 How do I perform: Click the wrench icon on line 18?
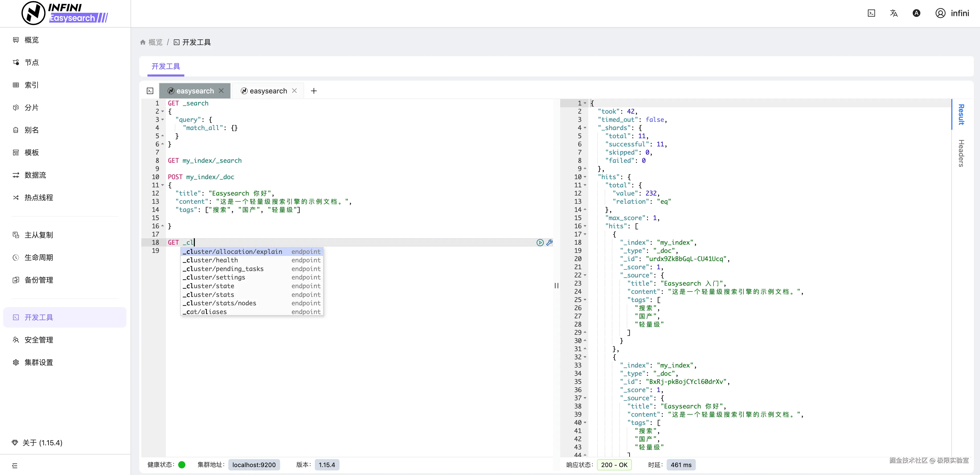click(549, 243)
